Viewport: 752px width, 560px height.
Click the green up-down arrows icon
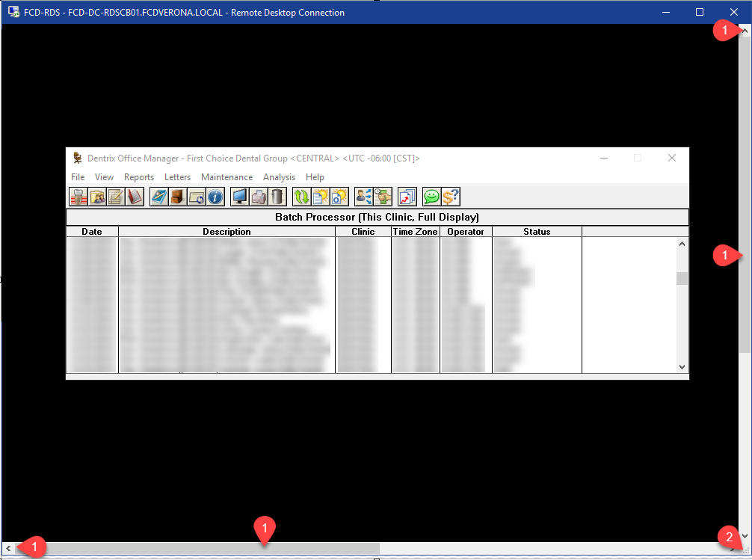(302, 197)
